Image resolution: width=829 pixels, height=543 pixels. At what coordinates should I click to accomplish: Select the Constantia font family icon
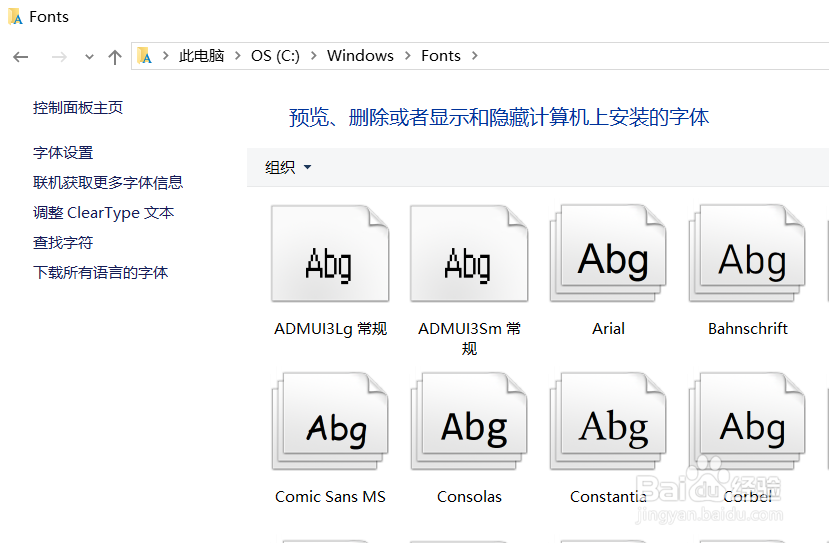click(609, 421)
